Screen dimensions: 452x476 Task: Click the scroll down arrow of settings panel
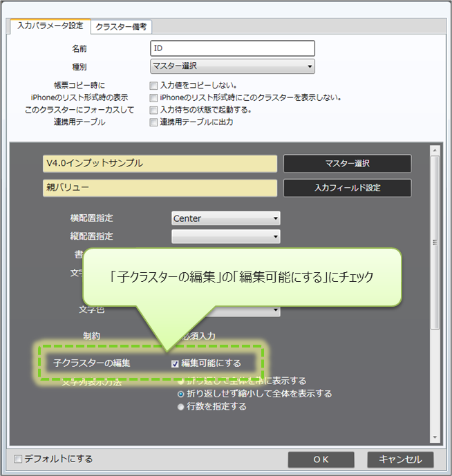coord(435,437)
